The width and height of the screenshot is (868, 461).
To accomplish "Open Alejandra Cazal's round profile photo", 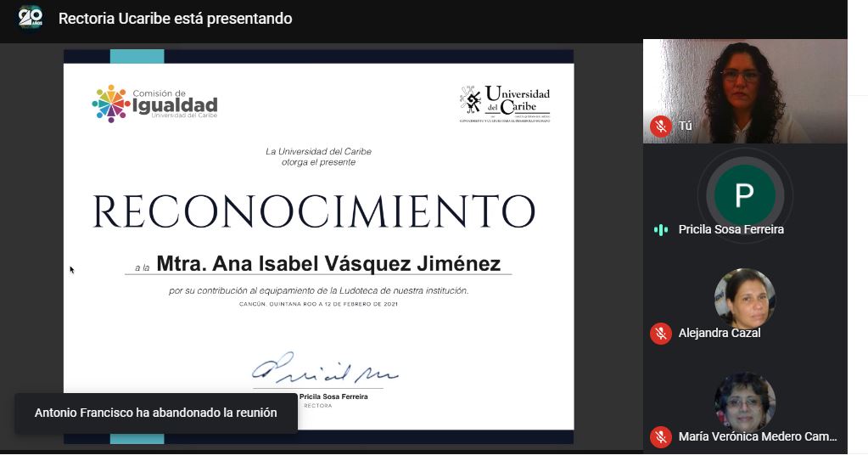I will [744, 298].
